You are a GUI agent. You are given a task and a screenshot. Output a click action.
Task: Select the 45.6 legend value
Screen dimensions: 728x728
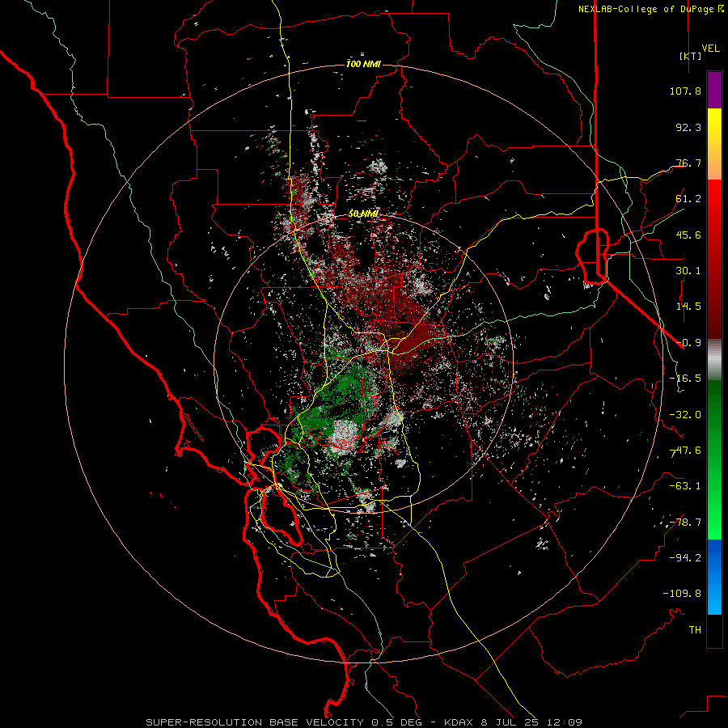tap(688, 235)
